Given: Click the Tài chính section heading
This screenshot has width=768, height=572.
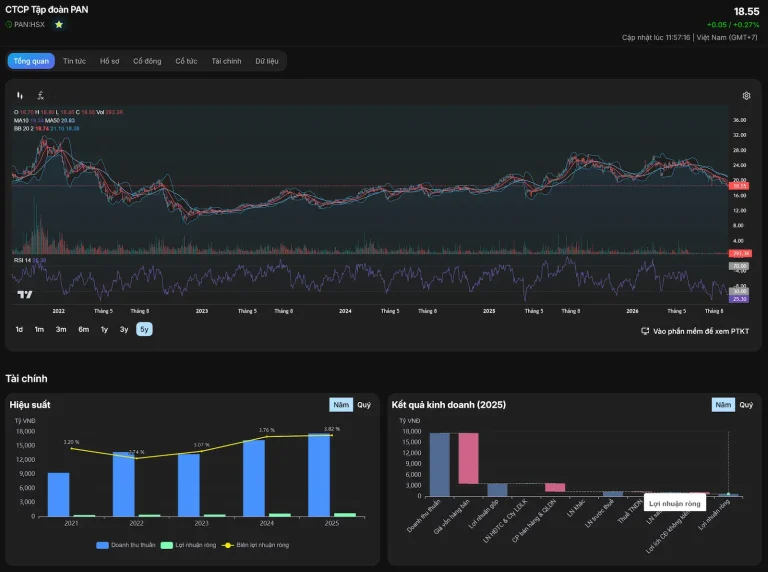Looking at the screenshot, I should [x=26, y=379].
